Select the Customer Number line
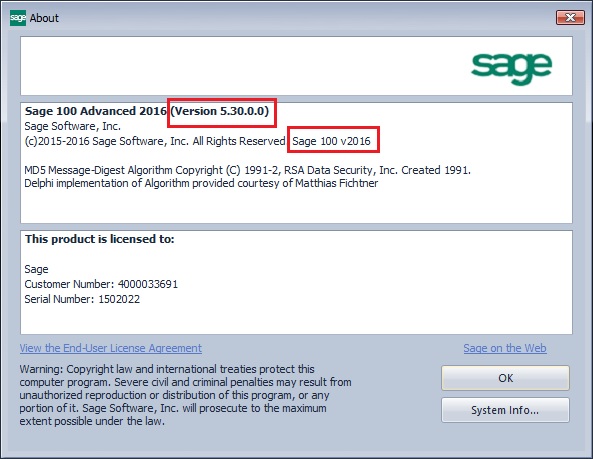Viewport: 593px width, 459px height. pos(101,284)
